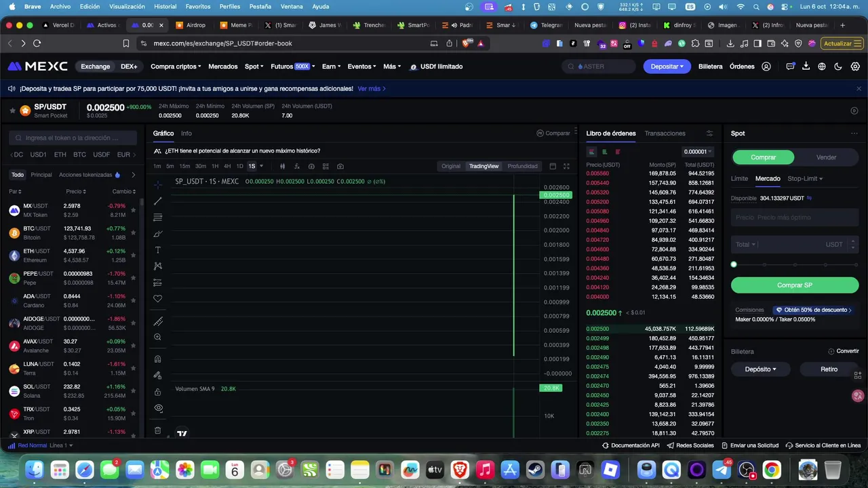Open Documentación API footer link
This screenshot has height=488, width=868.
coord(631,445)
